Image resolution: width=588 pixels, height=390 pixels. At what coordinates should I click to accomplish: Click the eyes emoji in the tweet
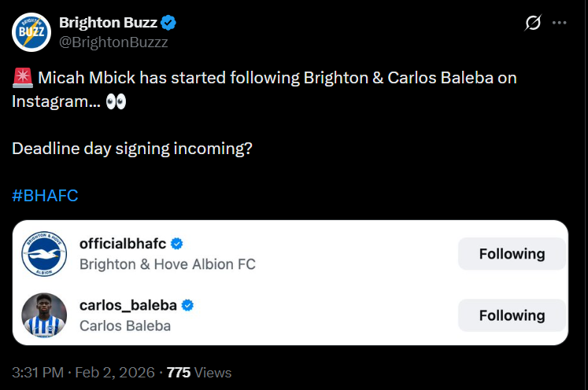tap(115, 102)
